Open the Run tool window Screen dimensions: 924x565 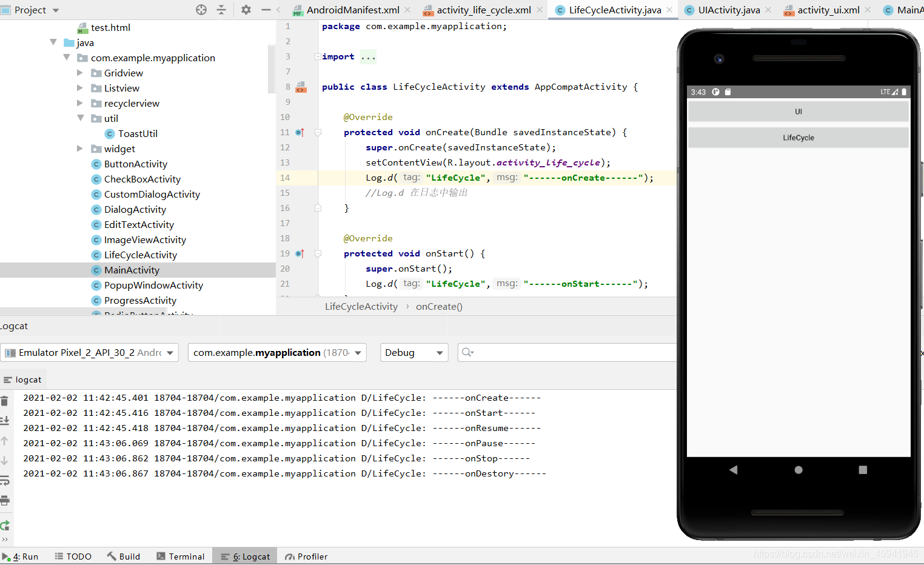click(x=20, y=557)
